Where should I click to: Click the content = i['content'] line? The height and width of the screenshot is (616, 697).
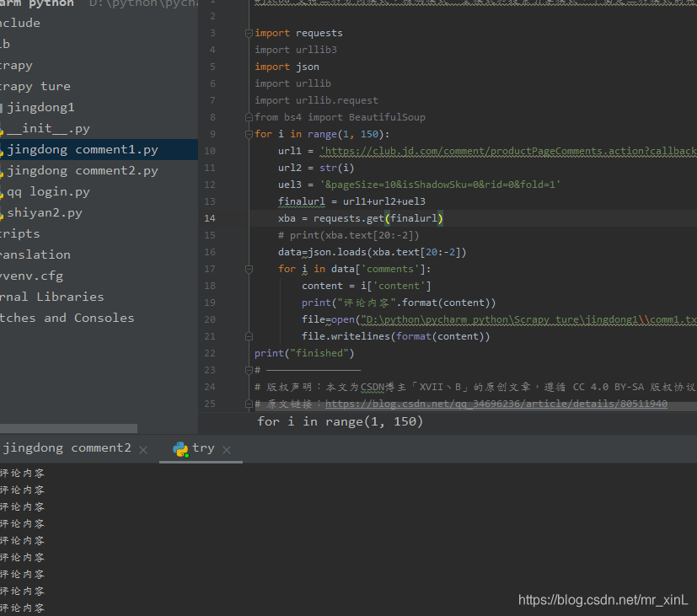367,286
